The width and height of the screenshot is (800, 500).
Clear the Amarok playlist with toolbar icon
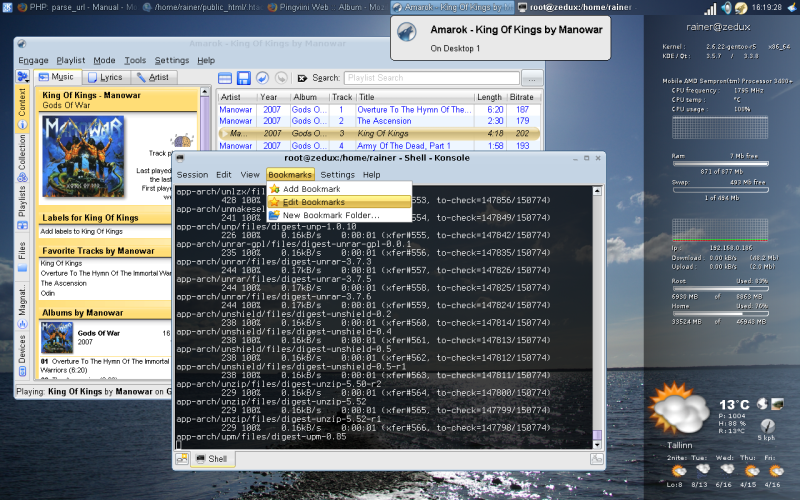point(225,78)
